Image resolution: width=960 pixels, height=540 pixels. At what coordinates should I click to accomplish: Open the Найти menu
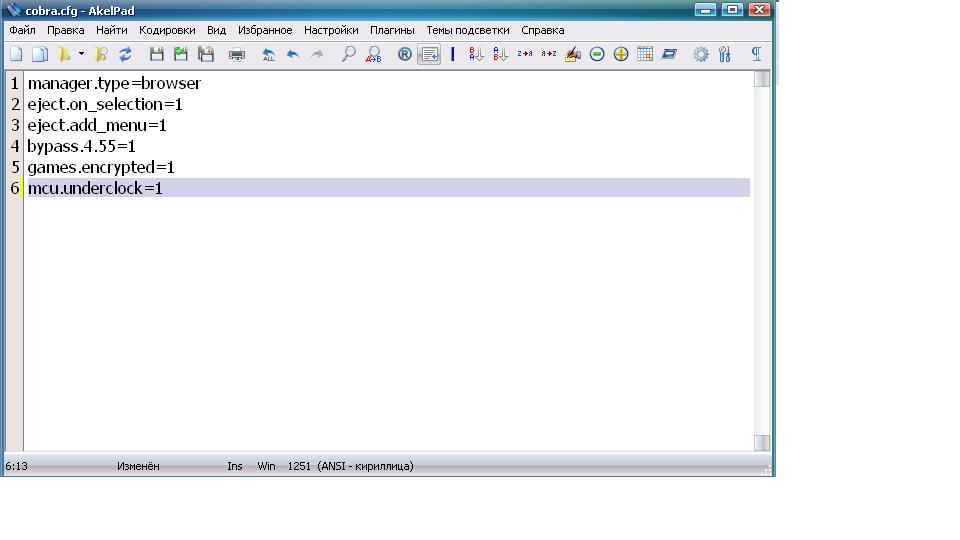point(111,30)
